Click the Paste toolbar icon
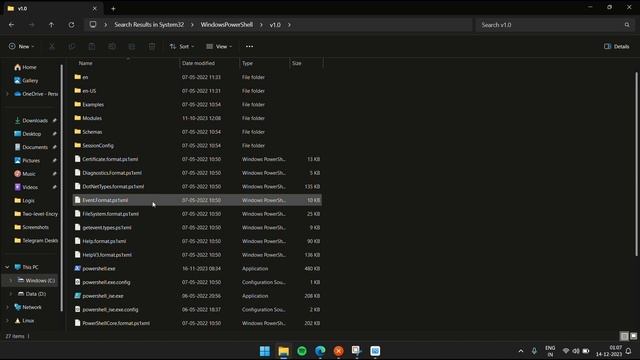This screenshot has height=360, width=640. point(92,47)
